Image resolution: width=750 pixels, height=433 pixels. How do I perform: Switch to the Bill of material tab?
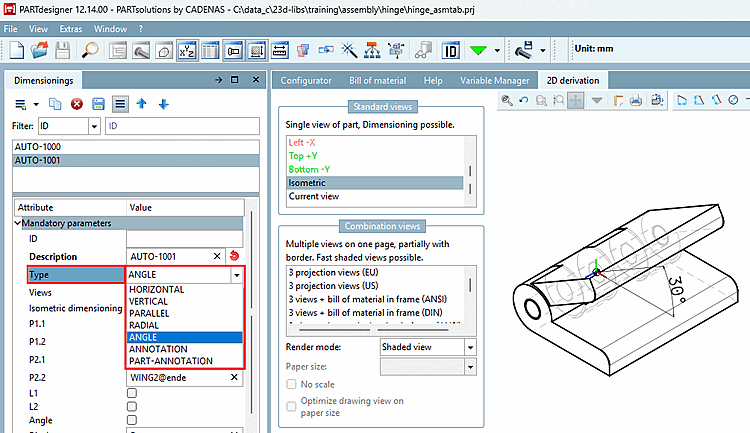[377, 80]
